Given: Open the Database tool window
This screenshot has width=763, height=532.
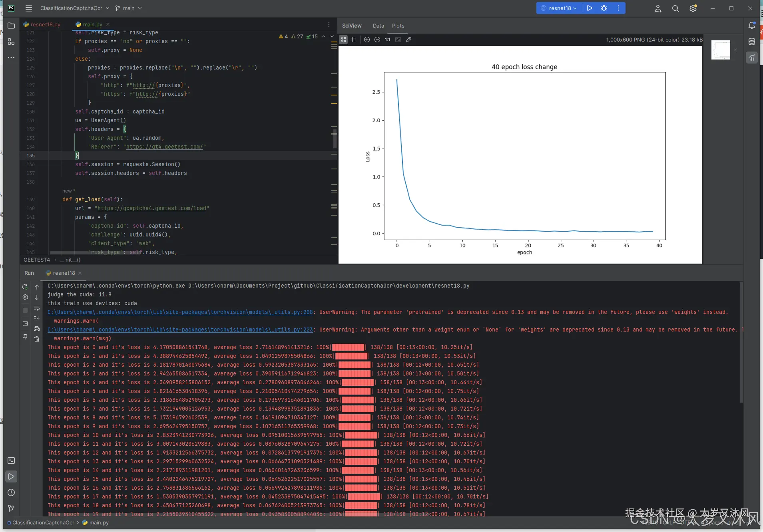Looking at the screenshot, I should click(752, 42).
